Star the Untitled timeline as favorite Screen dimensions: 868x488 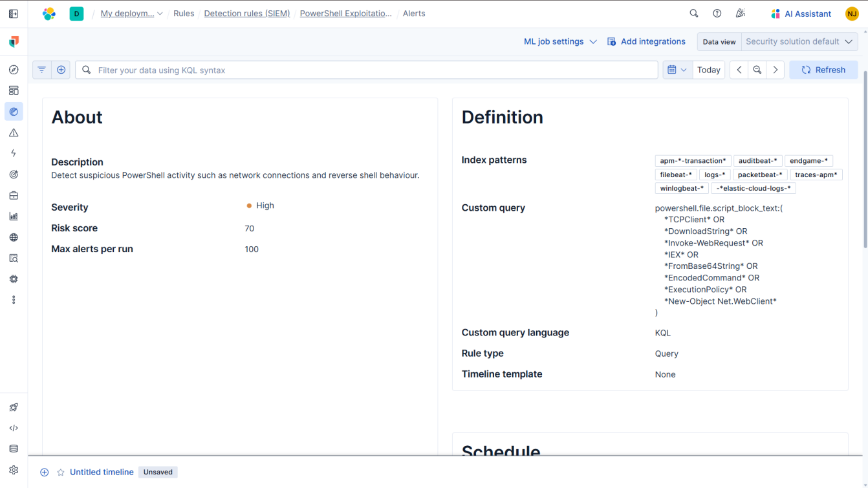pos(60,472)
